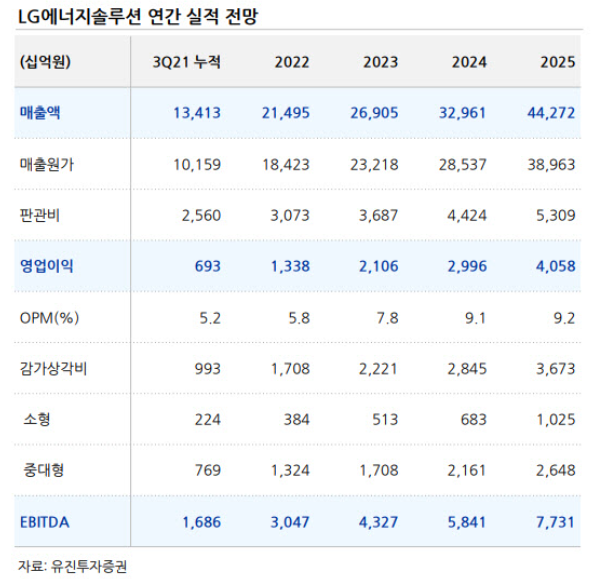The image size is (602, 579).
Task: Click 소형 value 224
Action: [x=208, y=420]
